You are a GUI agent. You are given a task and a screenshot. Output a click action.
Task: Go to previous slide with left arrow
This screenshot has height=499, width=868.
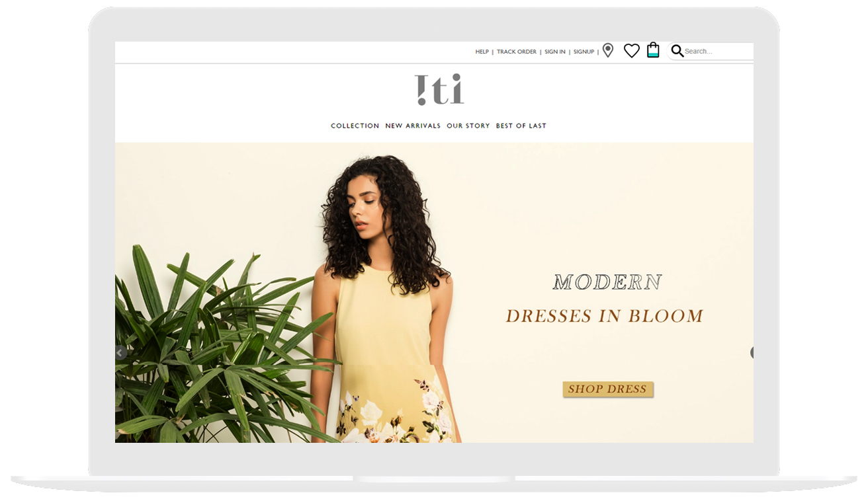[120, 353]
